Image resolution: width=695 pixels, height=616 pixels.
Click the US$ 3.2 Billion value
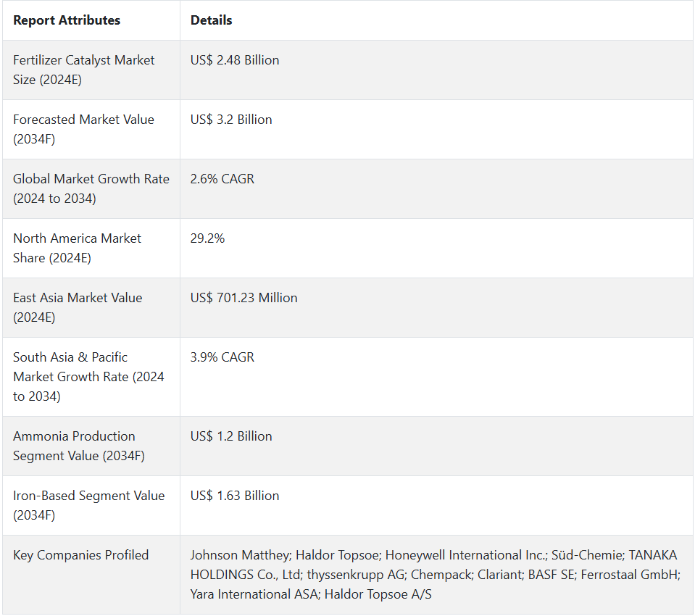click(231, 120)
